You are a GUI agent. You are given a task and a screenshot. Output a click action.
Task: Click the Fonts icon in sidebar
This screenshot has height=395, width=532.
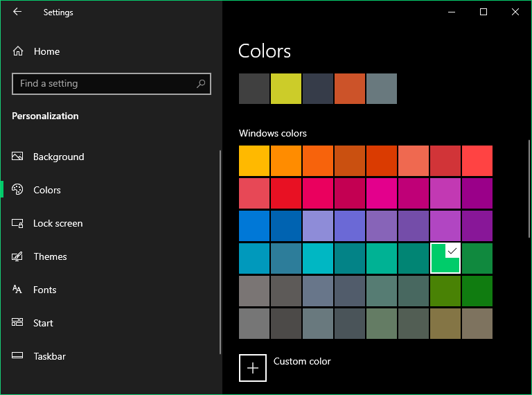(18, 290)
